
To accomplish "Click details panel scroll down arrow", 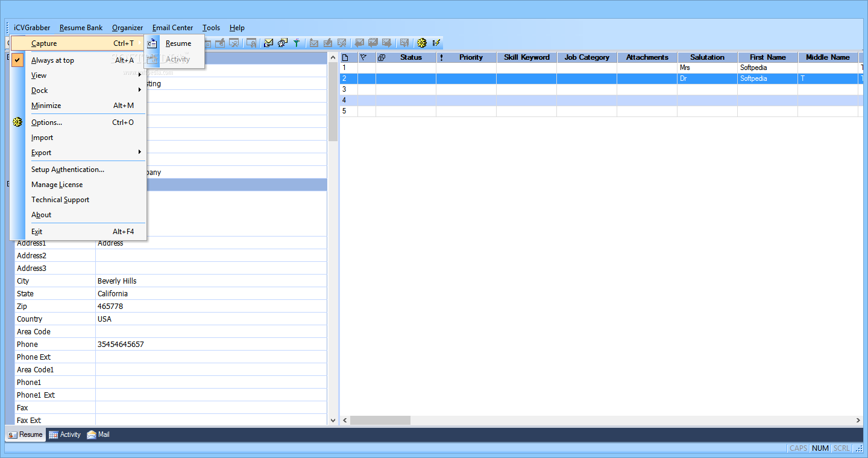I will (333, 420).
